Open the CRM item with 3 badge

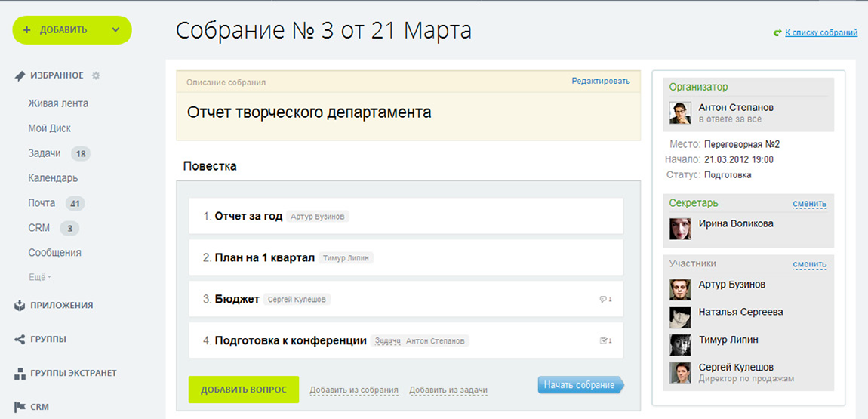(38, 228)
